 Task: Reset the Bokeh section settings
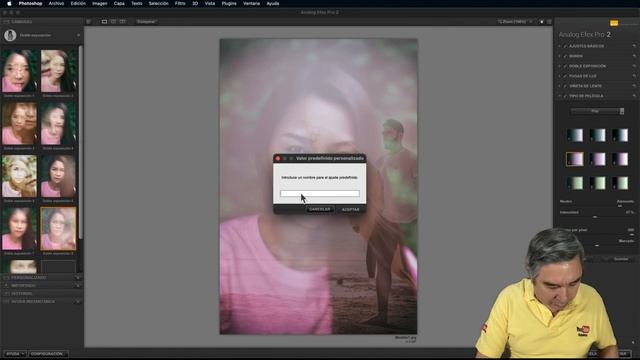[x=634, y=56]
